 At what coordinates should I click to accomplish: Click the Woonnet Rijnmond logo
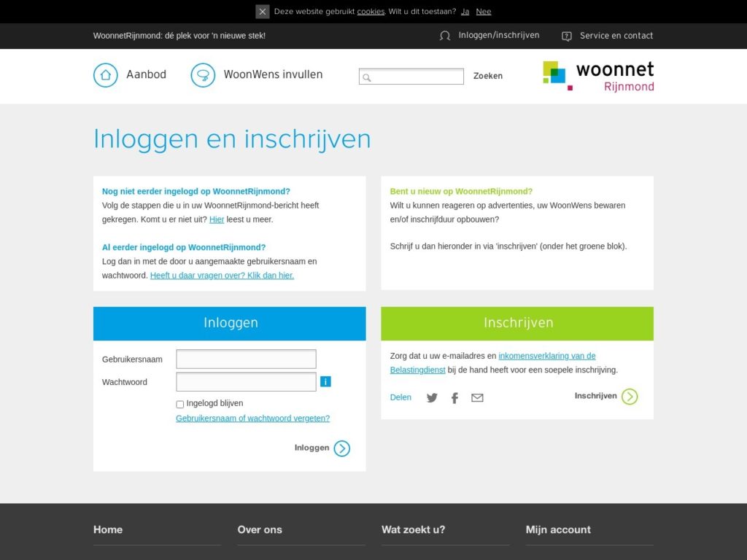[597, 76]
